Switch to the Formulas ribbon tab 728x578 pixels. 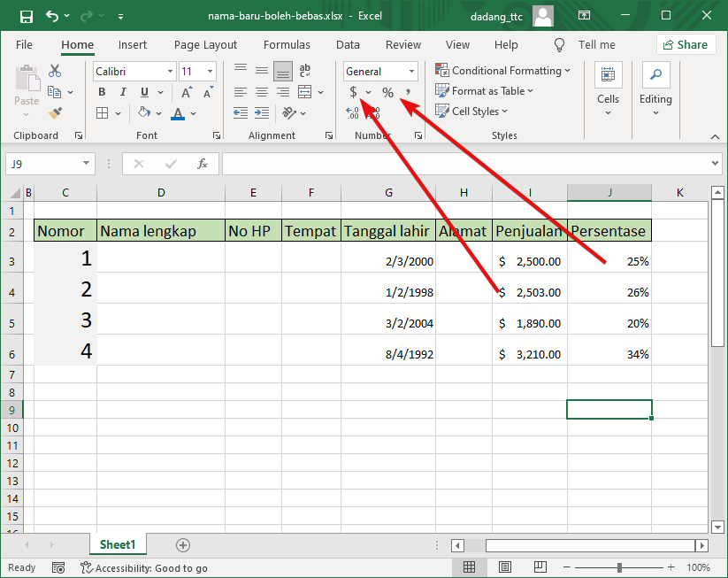click(287, 44)
